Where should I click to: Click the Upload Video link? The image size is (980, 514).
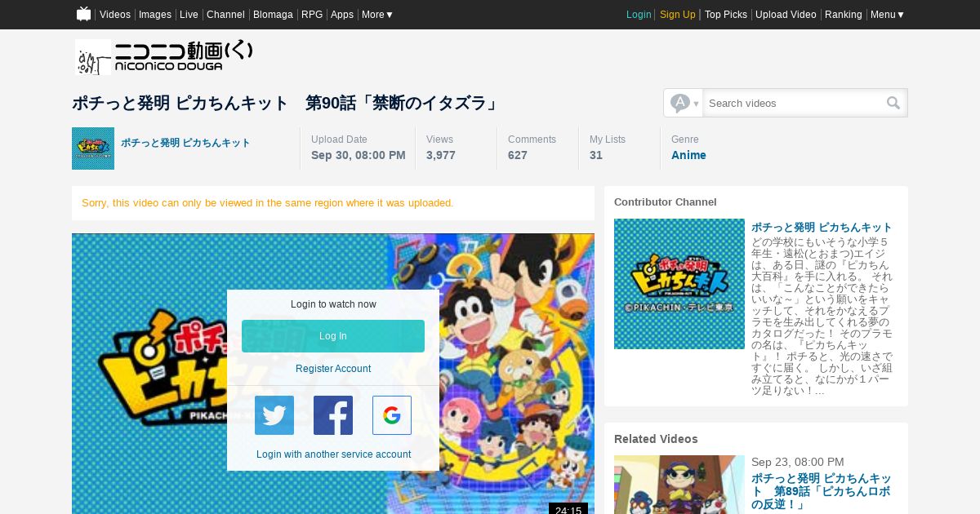point(786,15)
